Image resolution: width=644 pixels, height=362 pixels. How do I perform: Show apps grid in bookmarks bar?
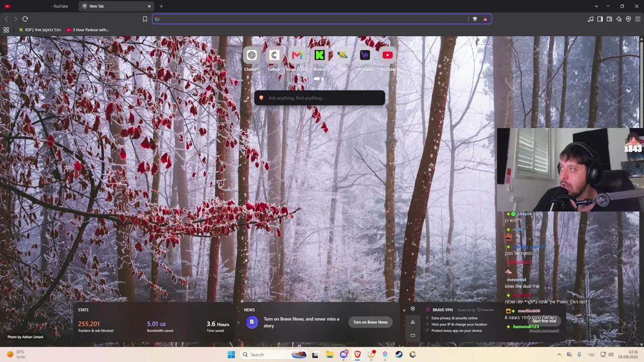(6, 30)
